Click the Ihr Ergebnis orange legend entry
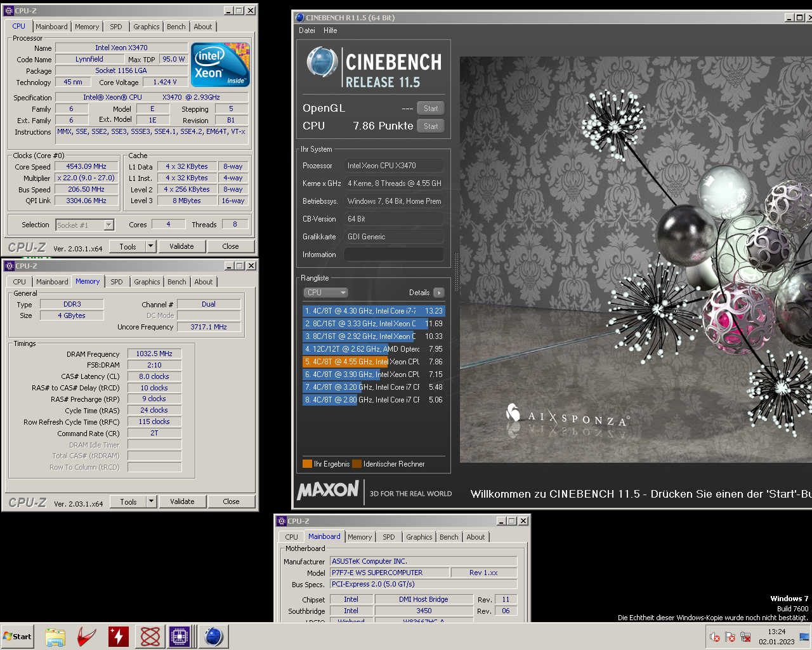Image resolution: width=812 pixels, height=650 pixels. (326, 464)
